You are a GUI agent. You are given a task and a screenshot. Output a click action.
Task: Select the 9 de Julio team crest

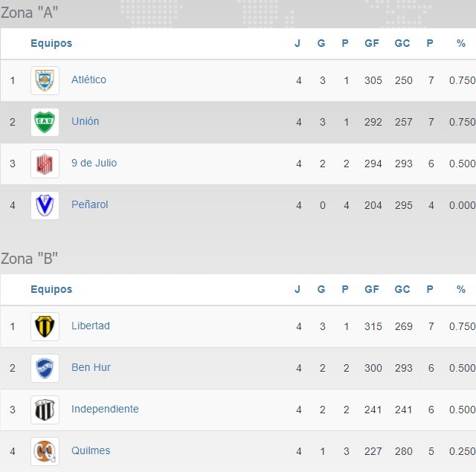(x=45, y=164)
